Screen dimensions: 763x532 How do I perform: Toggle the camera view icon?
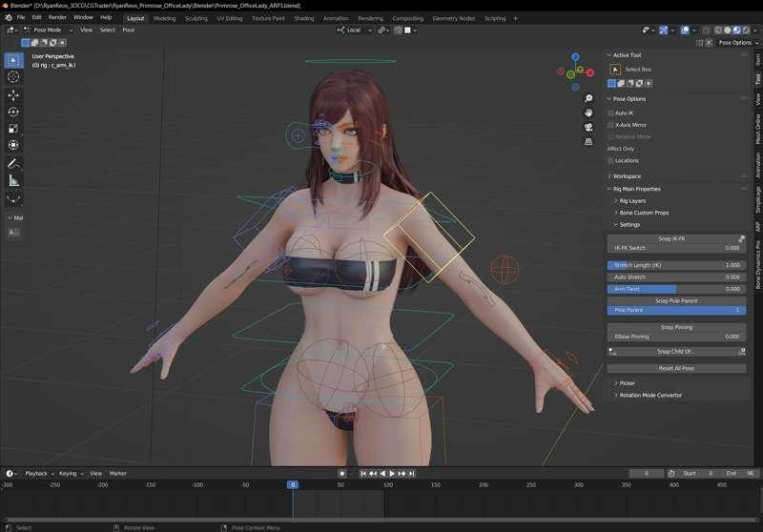[588, 128]
